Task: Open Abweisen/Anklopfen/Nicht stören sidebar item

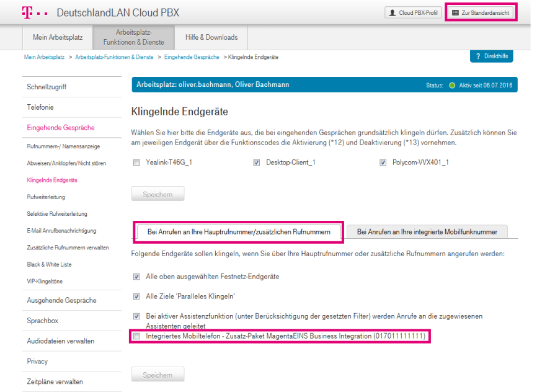Action: [66, 163]
